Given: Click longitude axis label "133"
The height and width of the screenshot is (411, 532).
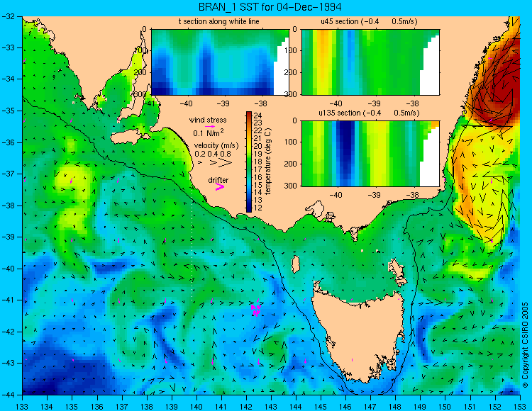Looking at the screenshot, I should tap(23, 407).
